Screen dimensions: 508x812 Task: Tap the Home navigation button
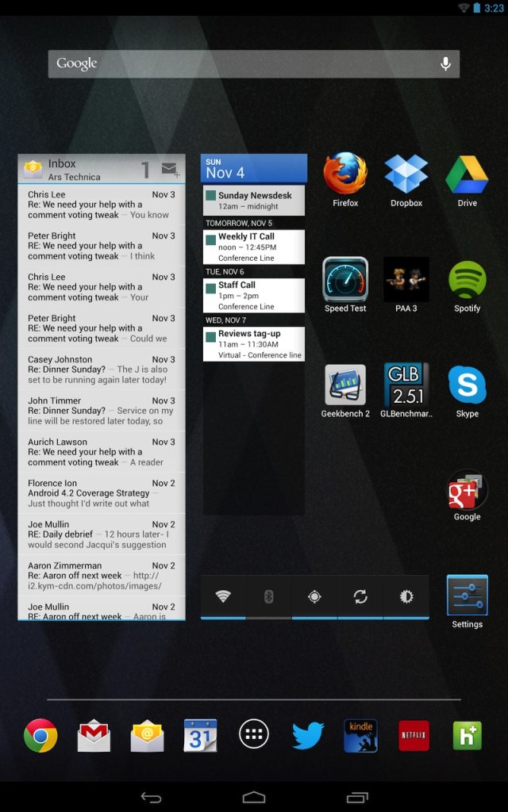pos(254,798)
